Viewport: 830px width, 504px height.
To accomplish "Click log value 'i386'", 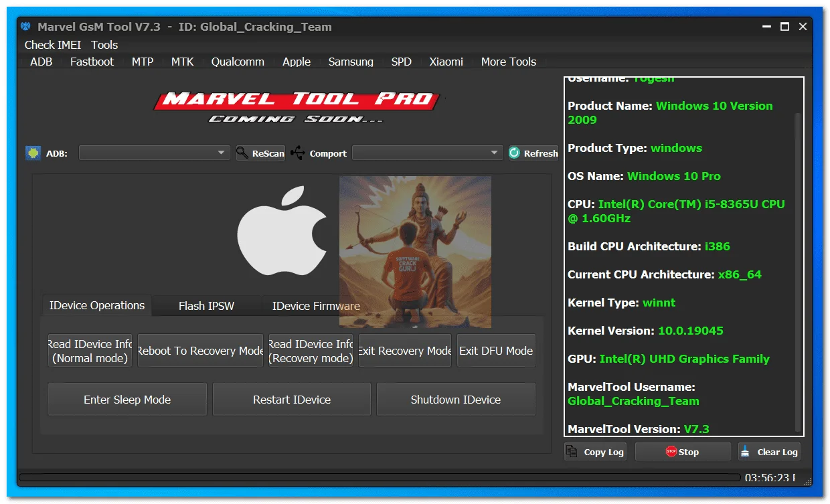I will tap(717, 246).
